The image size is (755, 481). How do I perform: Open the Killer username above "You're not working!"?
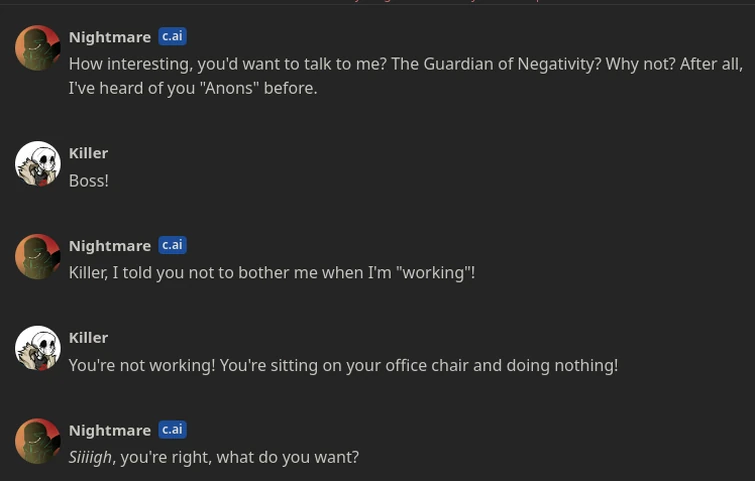(88, 337)
